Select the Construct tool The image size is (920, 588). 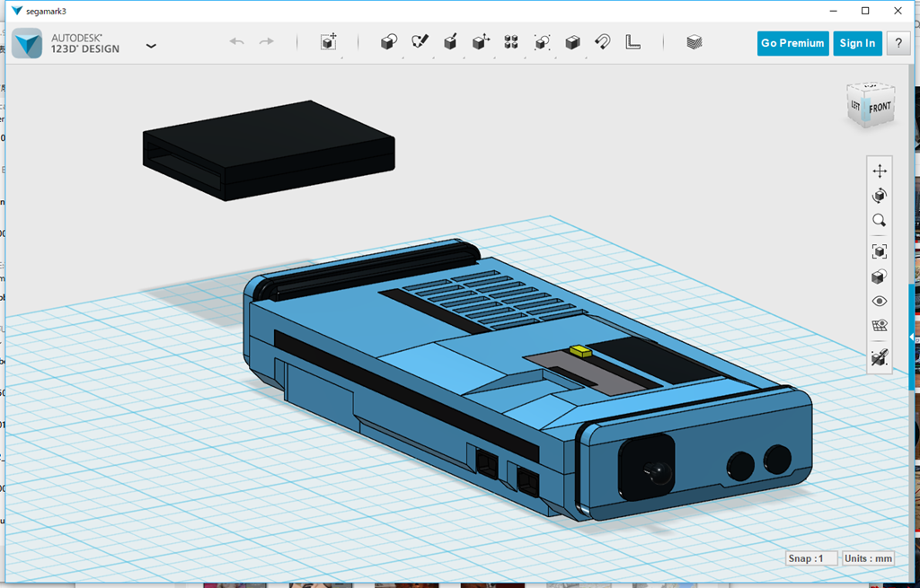click(450, 41)
